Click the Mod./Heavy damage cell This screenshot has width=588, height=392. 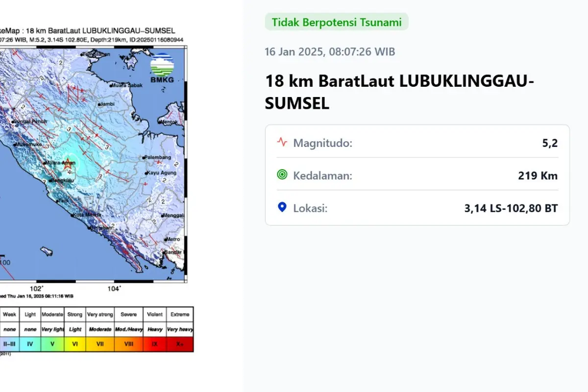[x=129, y=329]
